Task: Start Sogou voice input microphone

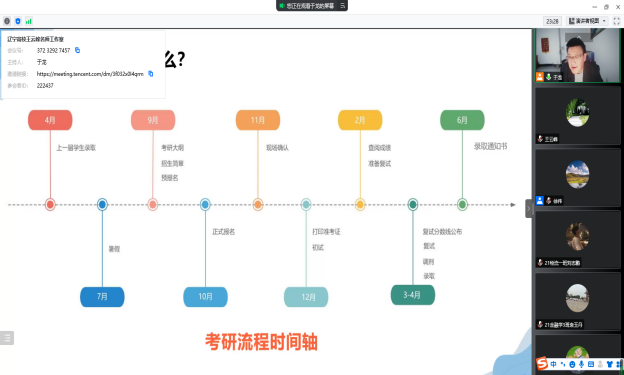Action: pos(581,364)
